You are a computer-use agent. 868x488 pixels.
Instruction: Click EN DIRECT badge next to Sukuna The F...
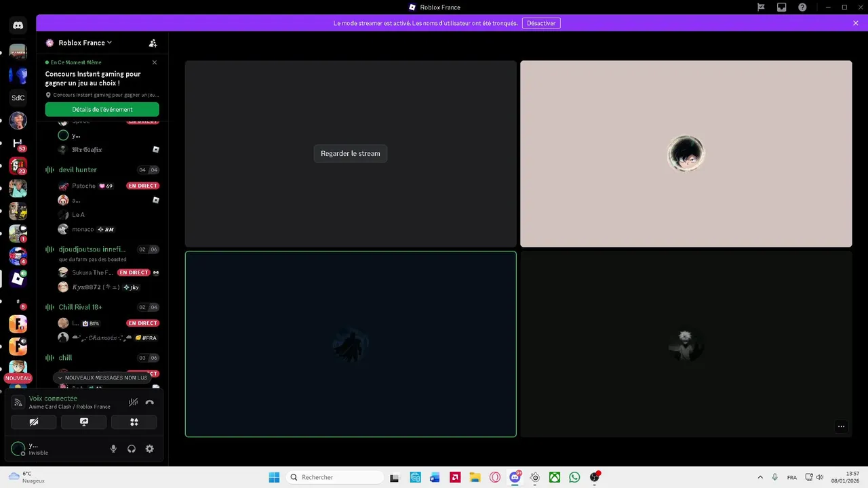[x=133, y=272]
